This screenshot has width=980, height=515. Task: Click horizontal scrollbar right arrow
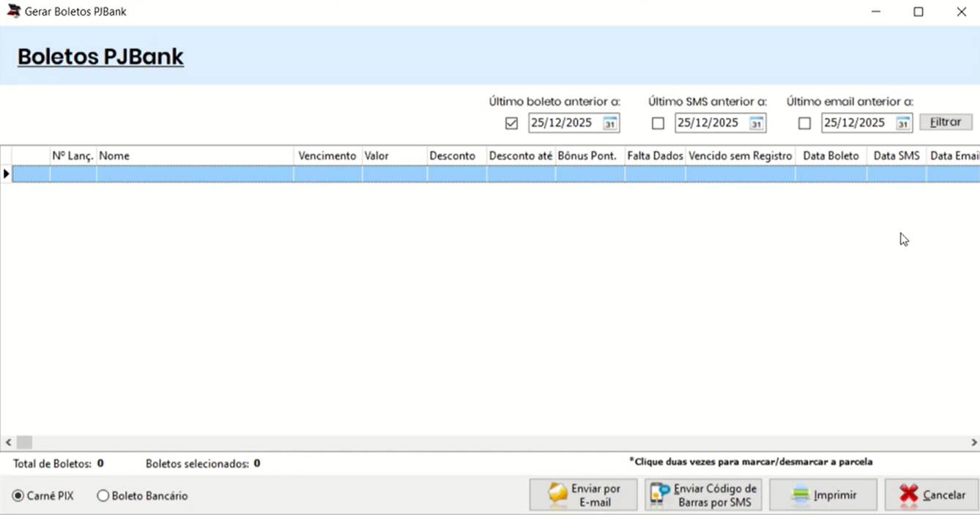point(974,442)
